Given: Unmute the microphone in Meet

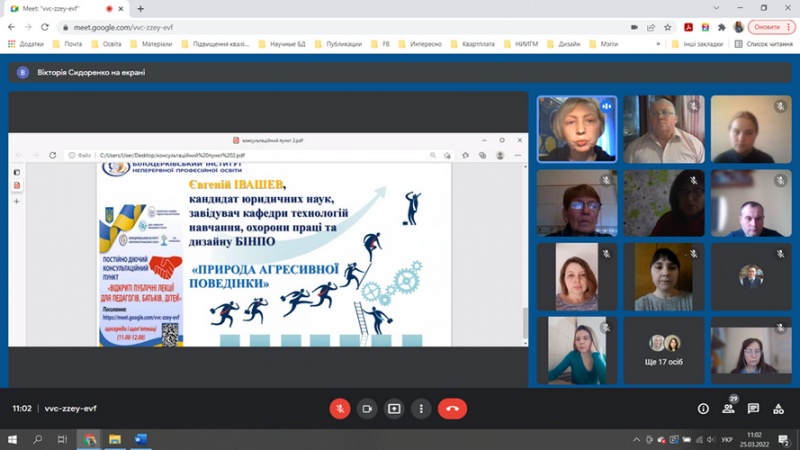Looking at the screenshot, I should pyautogui.click(x=340, y=408).
